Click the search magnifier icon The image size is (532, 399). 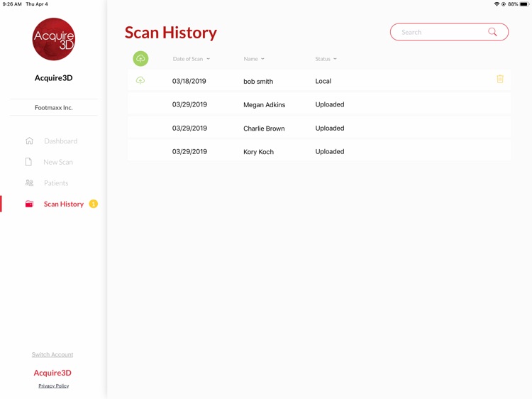(492, 32)
